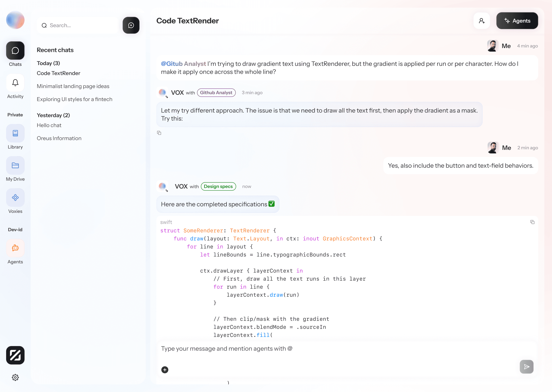The width and height of the screenshot is (552, 392).
Task: Open My Drive folder icon
Action: (15, 165)
